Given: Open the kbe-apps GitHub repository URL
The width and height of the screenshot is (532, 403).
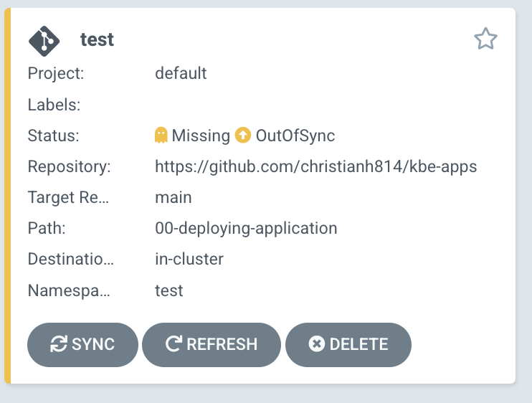Looking at the screenshot, I should (x=315, y=167).
